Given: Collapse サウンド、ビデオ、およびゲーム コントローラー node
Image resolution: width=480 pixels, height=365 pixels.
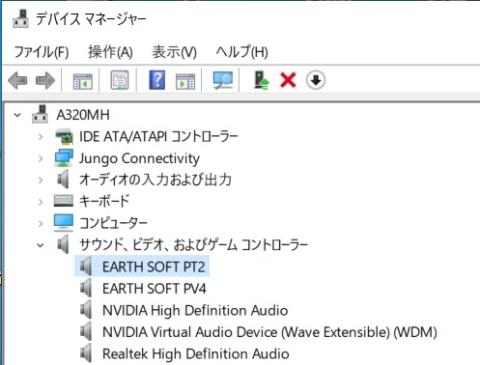Looking at the screenshot, I should (x=40, y=245).
